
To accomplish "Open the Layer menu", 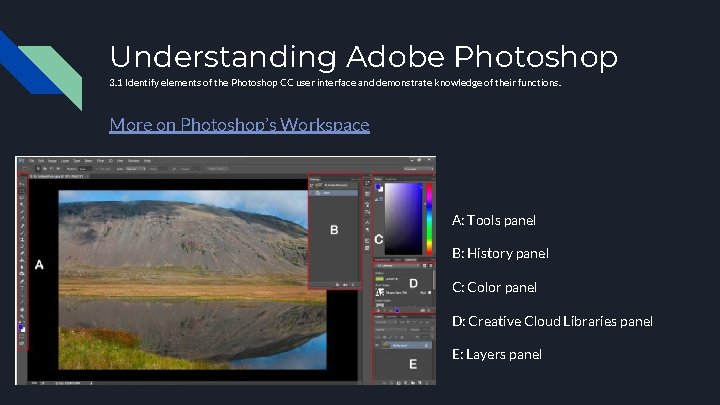I will coord(65,161).
